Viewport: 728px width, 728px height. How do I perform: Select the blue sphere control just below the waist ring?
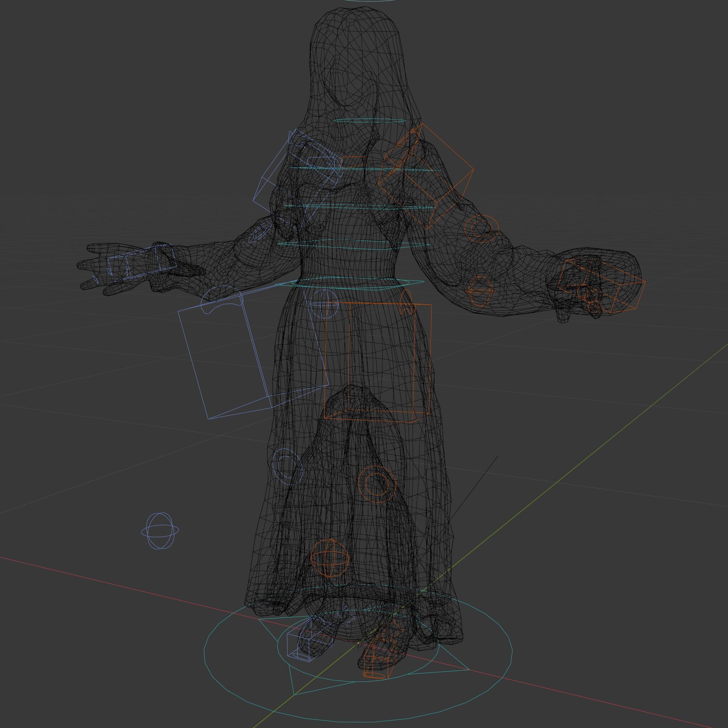[325, 304]
